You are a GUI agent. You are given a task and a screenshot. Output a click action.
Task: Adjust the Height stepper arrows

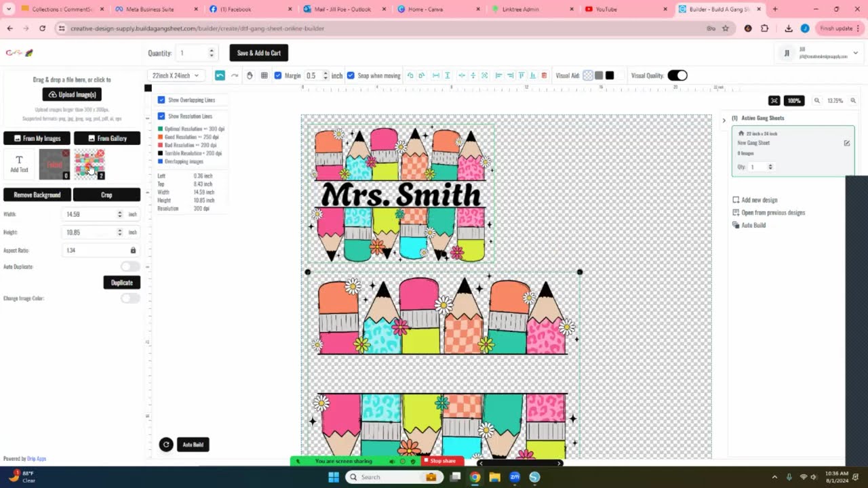pyautogui.click(x=120, y=232)
